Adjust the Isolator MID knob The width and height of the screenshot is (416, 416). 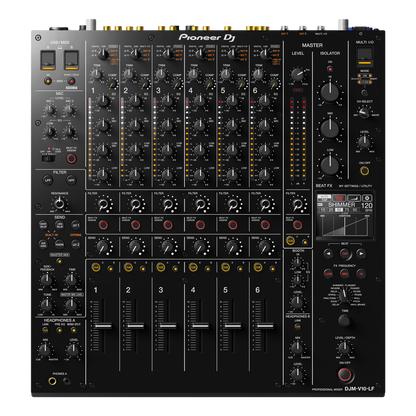pyautogui.click(x=330, y=129)
